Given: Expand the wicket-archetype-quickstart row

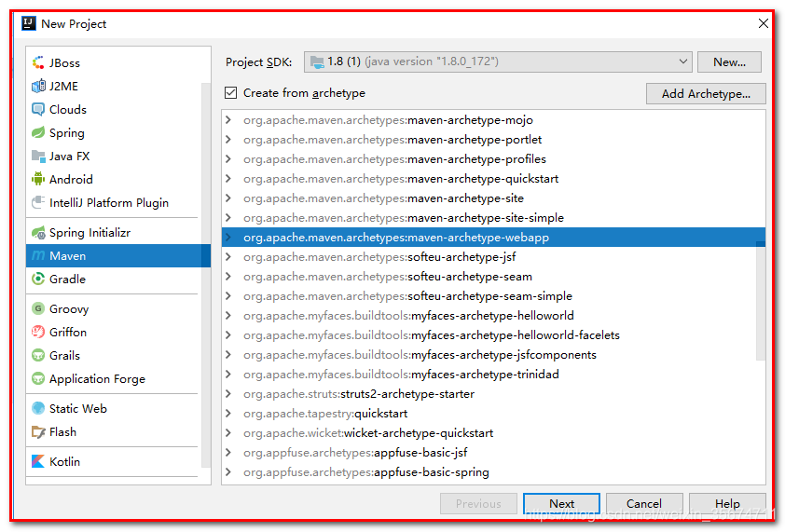Looking at the screenshot, I should coord(228,433).
